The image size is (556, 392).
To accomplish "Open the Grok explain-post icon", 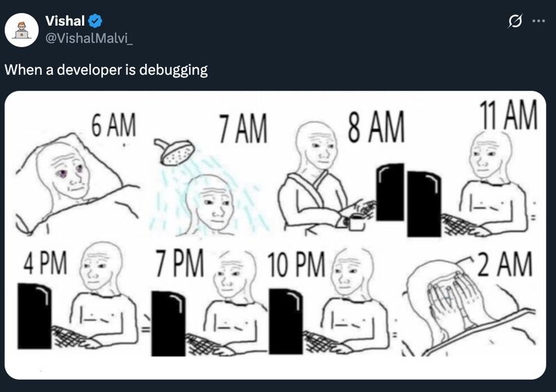I will pos(515,22).
